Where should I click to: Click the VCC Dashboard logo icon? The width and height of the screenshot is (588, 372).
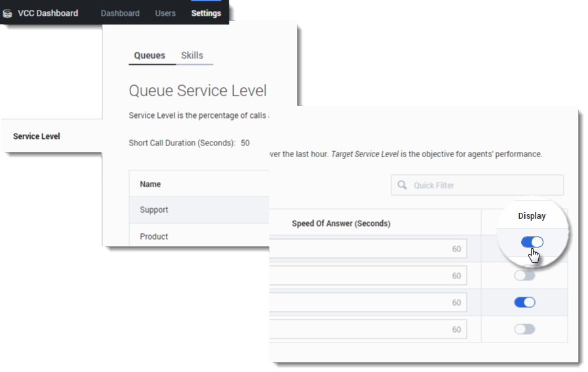(8, 13)
